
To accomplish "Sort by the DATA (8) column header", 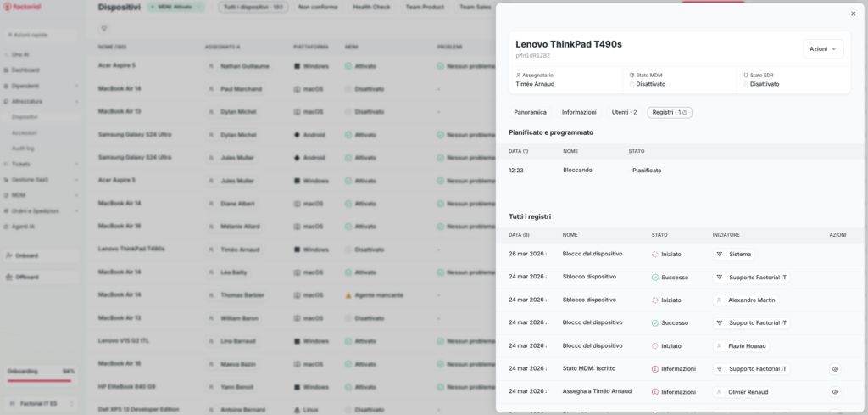I will click(519, 234).
